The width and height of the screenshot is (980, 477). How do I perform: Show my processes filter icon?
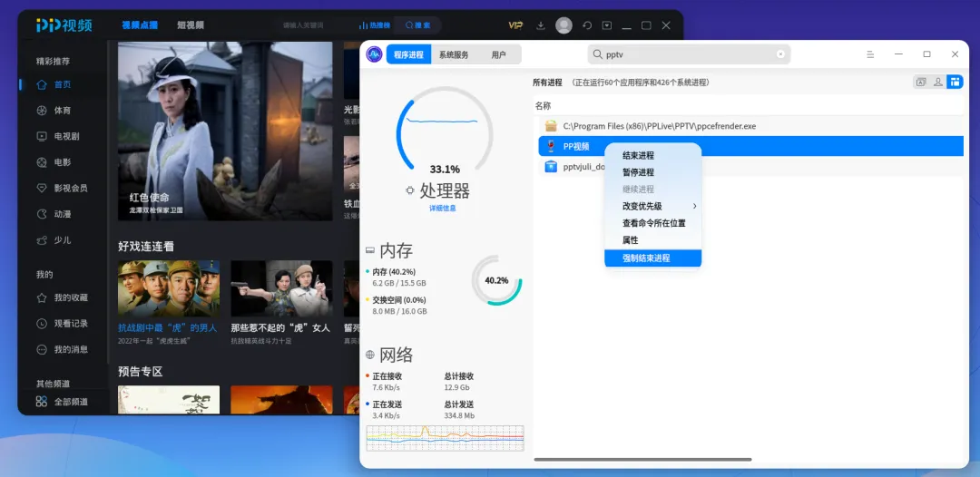[x=938, y=82]
